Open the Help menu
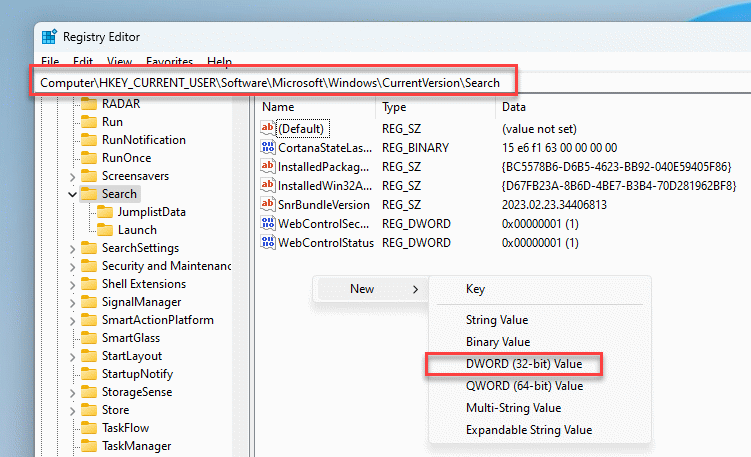The height and width of the screenshot is (457, 751). point(219,61)
